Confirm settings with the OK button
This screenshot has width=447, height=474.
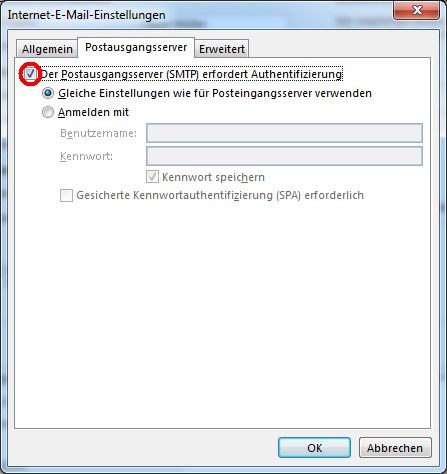point(314,448)
